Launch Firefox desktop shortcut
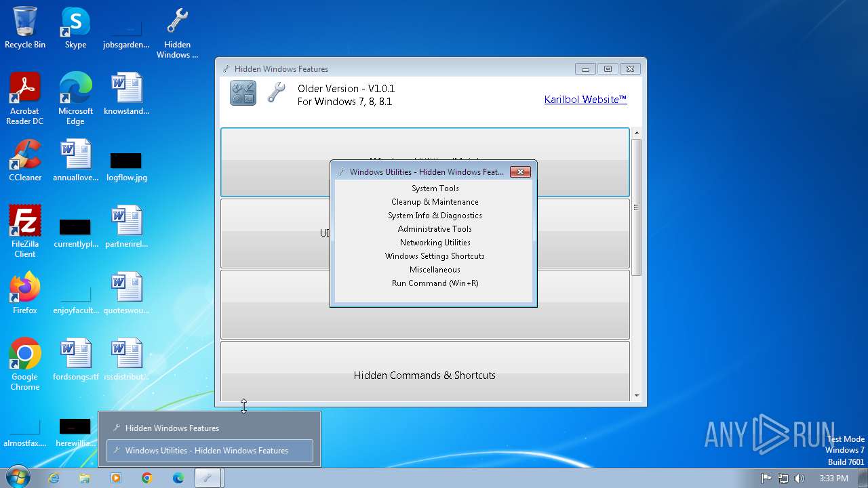868x488 pixels. (x=25, y=293)
